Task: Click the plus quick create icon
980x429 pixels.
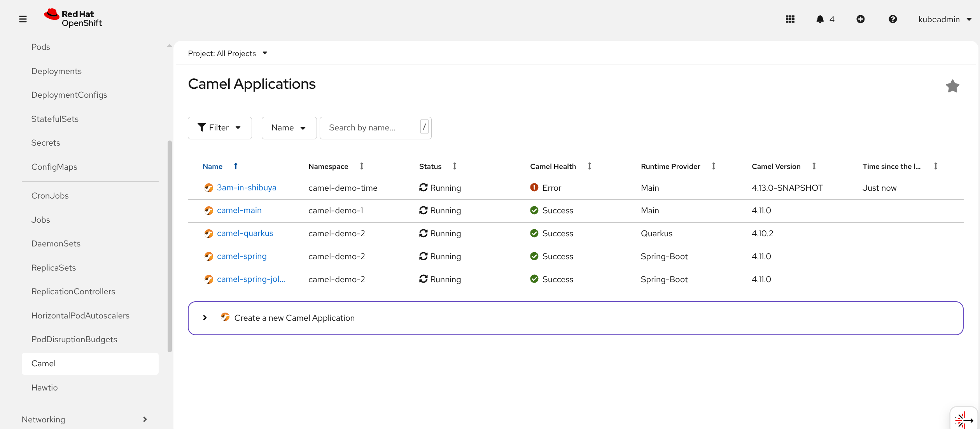Action: pos(860,19)
